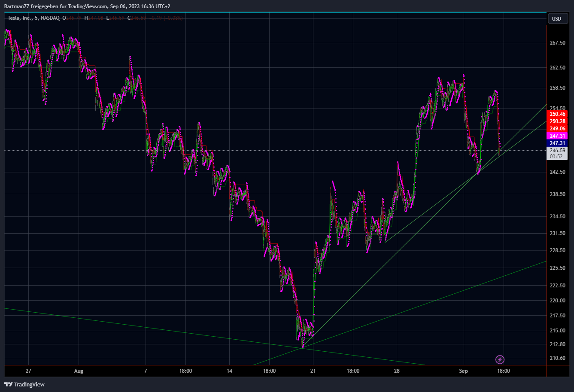Select the red 250.46 price label
Viewport: 574px width, 392px height.
[557, 114]
